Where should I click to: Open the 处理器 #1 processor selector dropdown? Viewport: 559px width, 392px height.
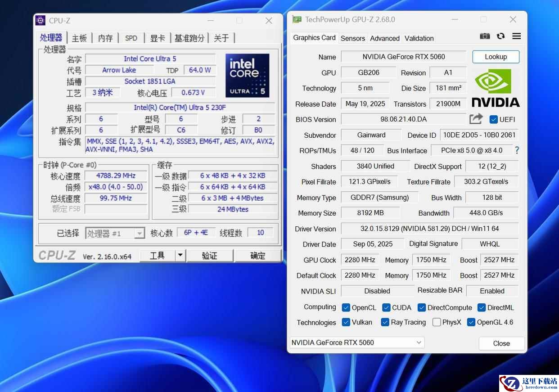click(x=140, y=233)
